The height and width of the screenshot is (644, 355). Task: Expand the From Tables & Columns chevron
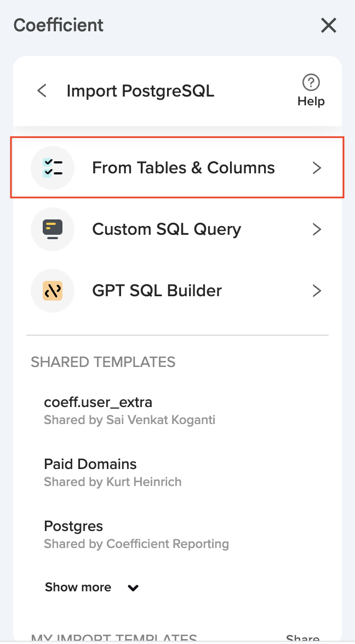(317, 168)
